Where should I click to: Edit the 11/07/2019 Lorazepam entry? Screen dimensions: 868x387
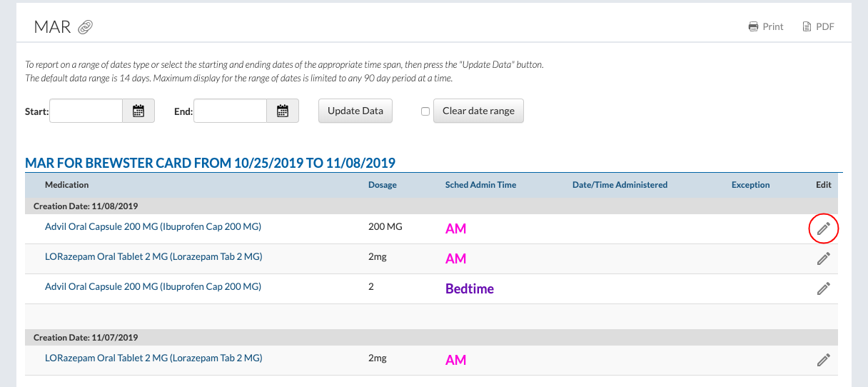823,360
